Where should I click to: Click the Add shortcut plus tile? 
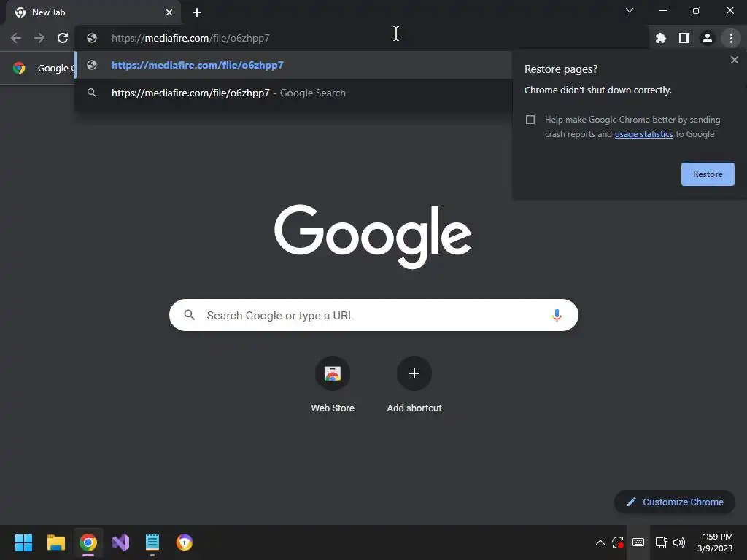414,373
